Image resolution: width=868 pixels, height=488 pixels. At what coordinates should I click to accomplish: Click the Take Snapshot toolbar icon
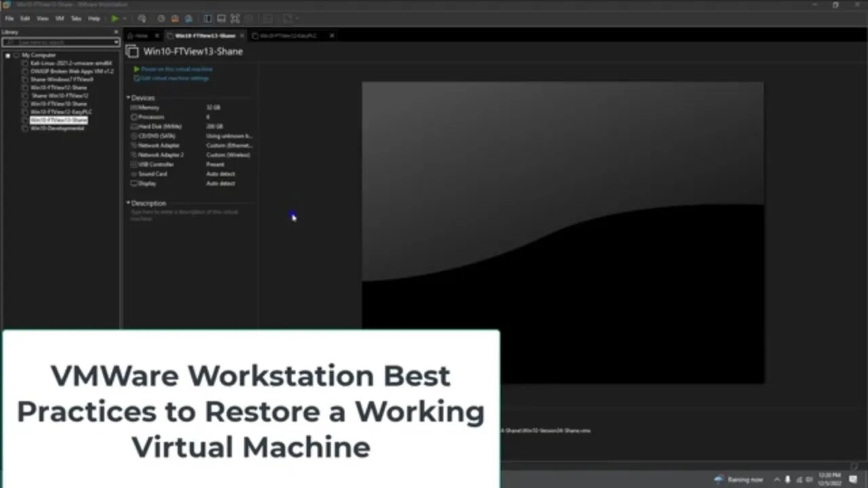coord(161,18)
